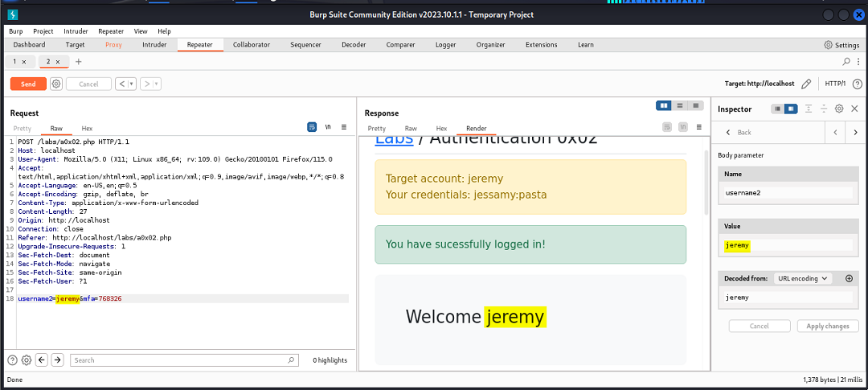Toggle non-printable characters in the Response panel
Image resolution: width=868 pixels, height=390 pixels.
(683, 127)
